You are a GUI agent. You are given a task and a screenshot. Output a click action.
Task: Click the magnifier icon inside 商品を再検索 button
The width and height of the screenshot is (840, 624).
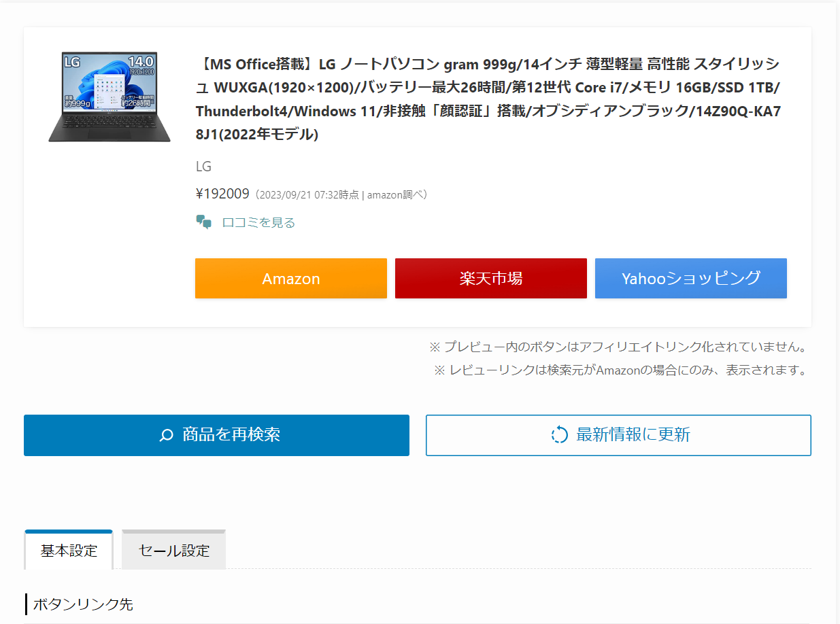165,435
